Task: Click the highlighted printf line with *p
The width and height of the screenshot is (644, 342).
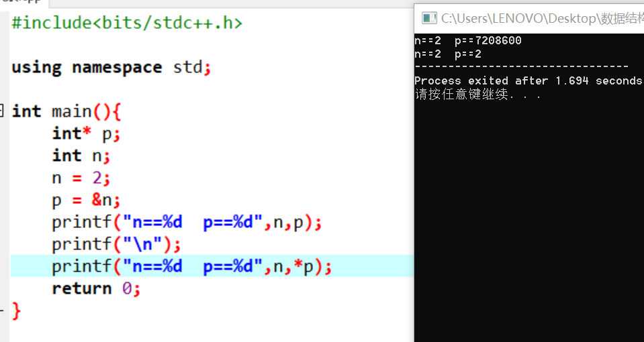Action: point(192,266)
